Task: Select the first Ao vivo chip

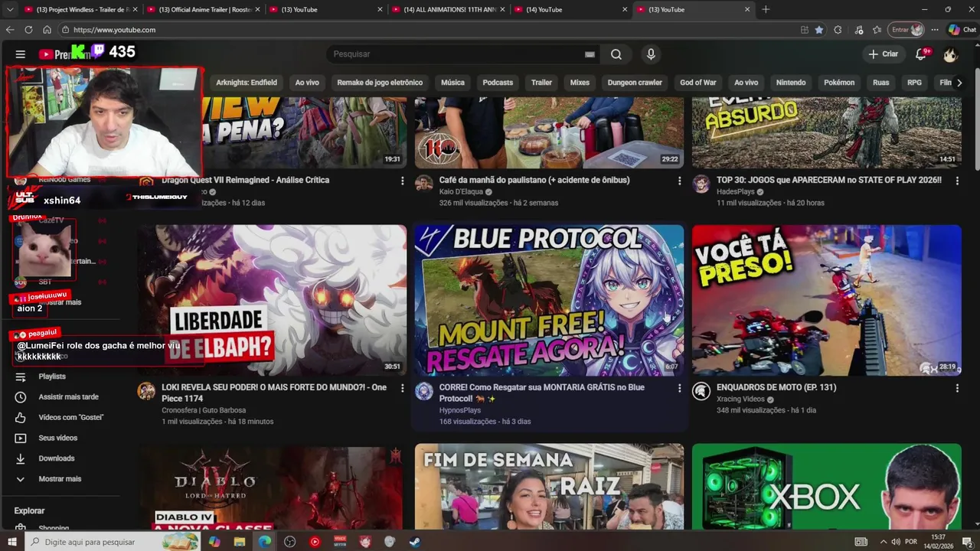Action: click(307, 83)
